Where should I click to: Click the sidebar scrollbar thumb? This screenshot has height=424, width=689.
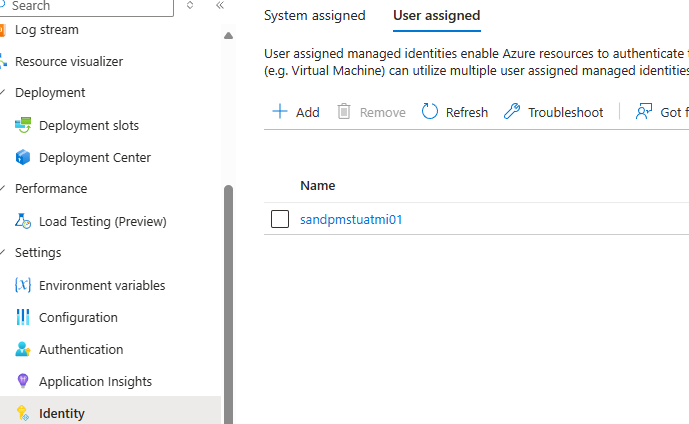[x=228, y=304]
